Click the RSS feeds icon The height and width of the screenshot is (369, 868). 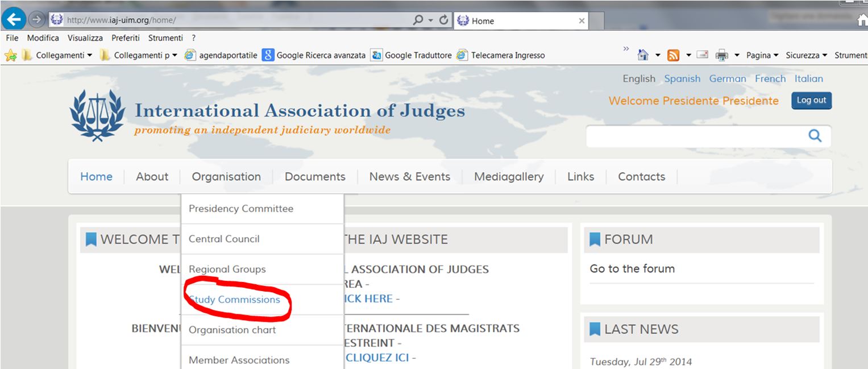[x=674, y=55]
